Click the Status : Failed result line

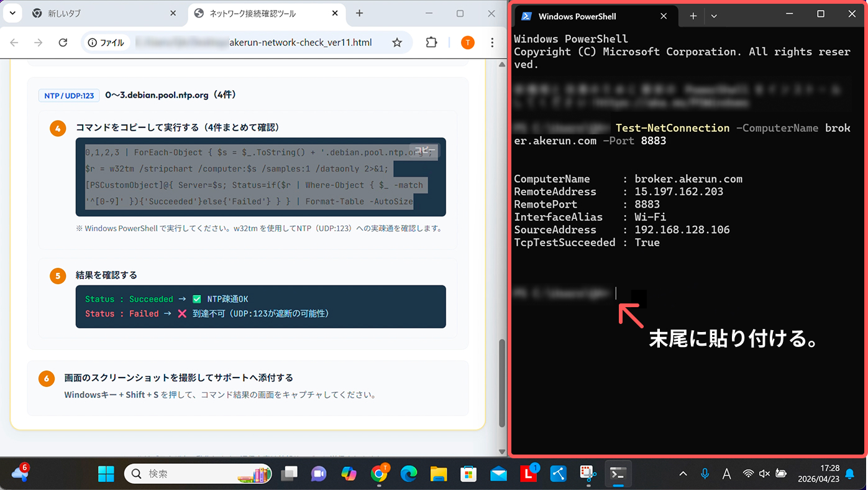(x=207, y=313)
